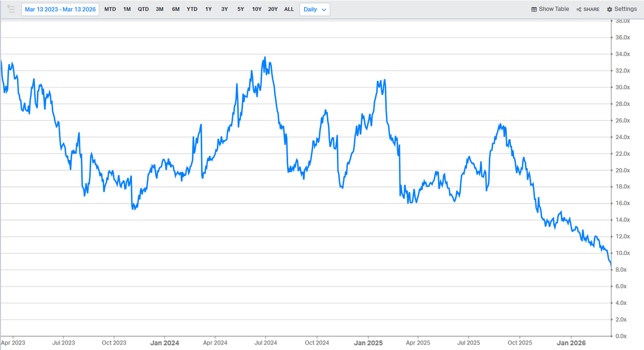Select the YTD time range
The width and height of the screenshot is (644, 350).
192,9
